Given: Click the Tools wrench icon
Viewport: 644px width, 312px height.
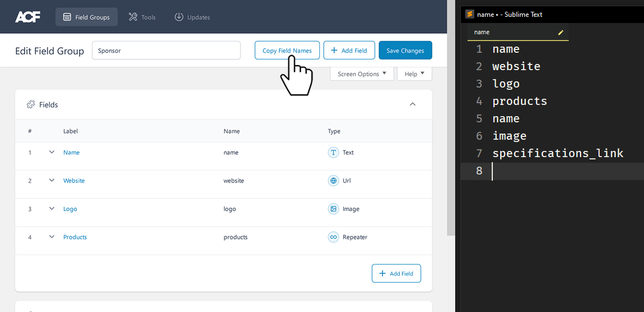Looking at the screenshot, I should [x=133, y=17].
